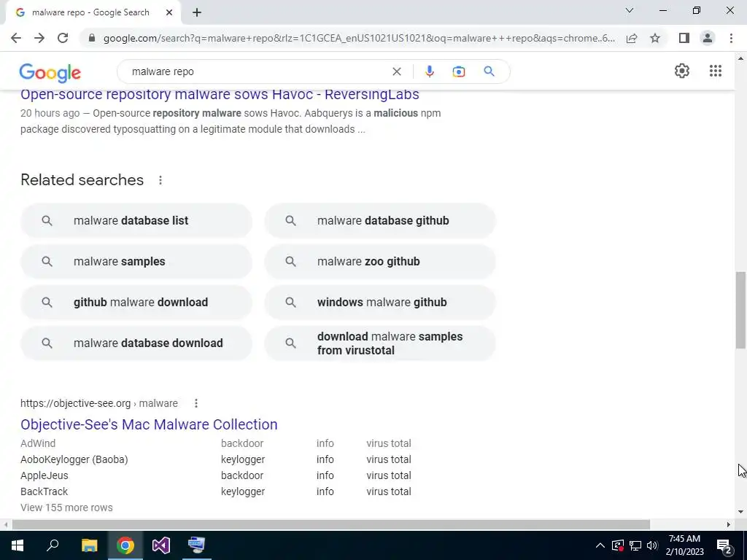Search related: windows malware github
This screenshot has width=747, height=560.
tap(380, 303)
